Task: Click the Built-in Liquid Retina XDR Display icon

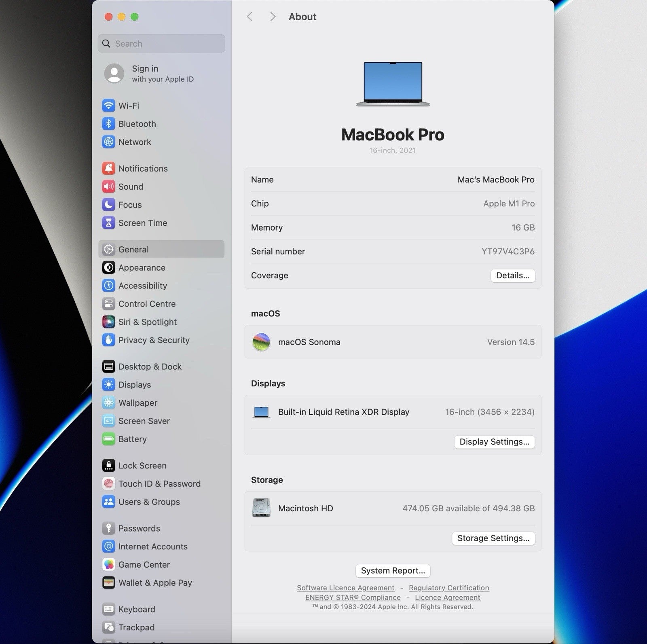Action: click(x=261, y=412)
